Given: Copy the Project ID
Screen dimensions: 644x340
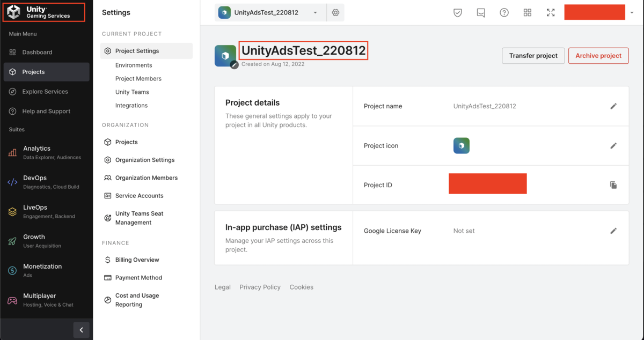Looking at the screenshot, I should pos(613,185).
